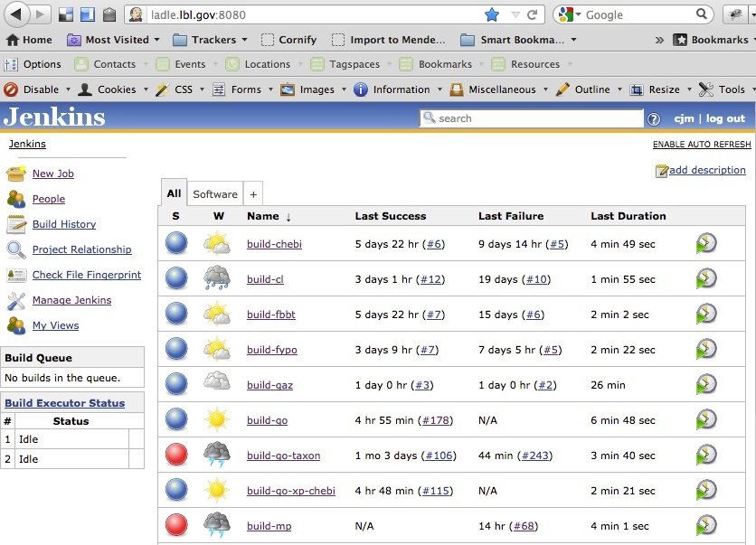
Task: Bookmark this page with the star icon
Action: tap(492, 15)
